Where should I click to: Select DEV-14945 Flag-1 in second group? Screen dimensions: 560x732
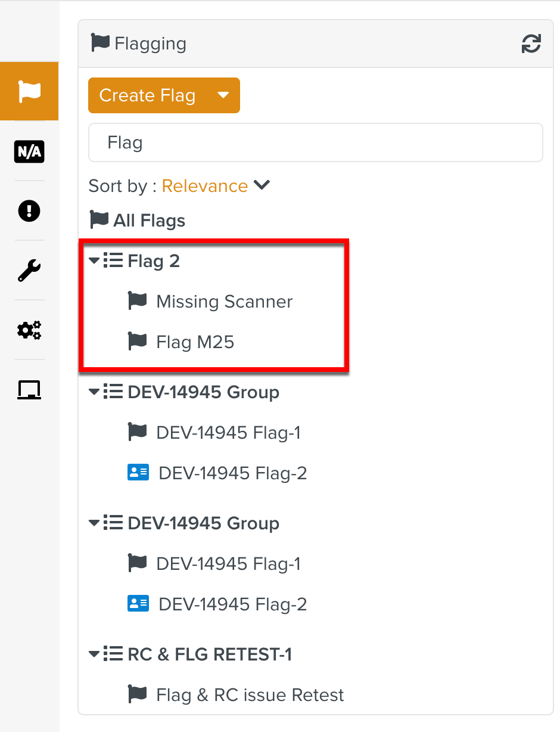click(228, 564)
